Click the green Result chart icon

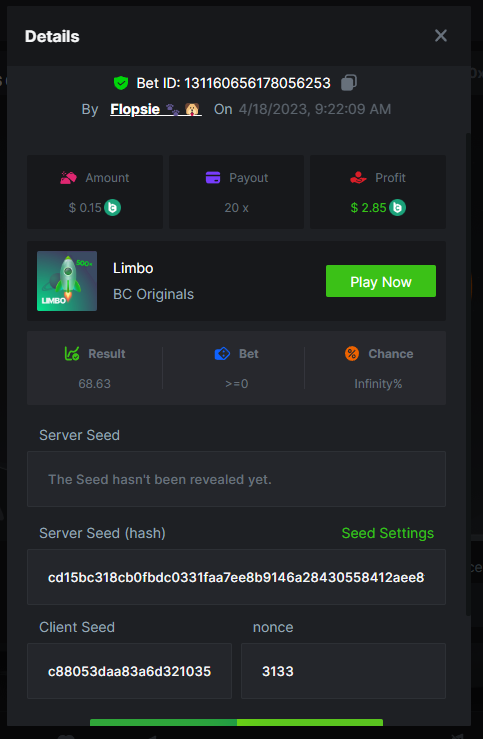coord(72,353)
